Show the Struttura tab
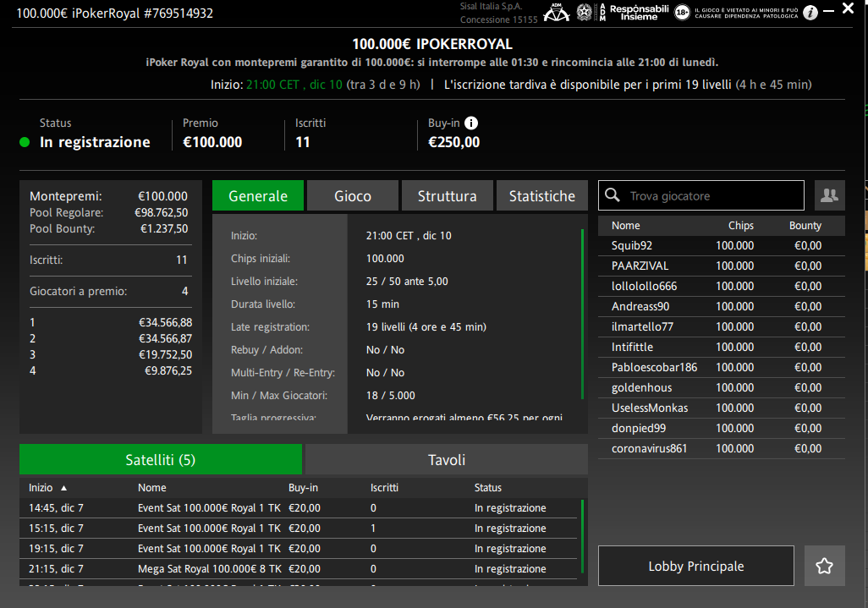Screen dimensions: 868x608 coord(448,195)
